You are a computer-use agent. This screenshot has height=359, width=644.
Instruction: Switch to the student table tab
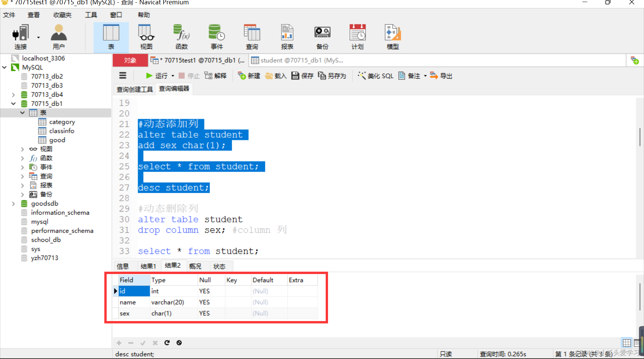(x=297, y=60)
